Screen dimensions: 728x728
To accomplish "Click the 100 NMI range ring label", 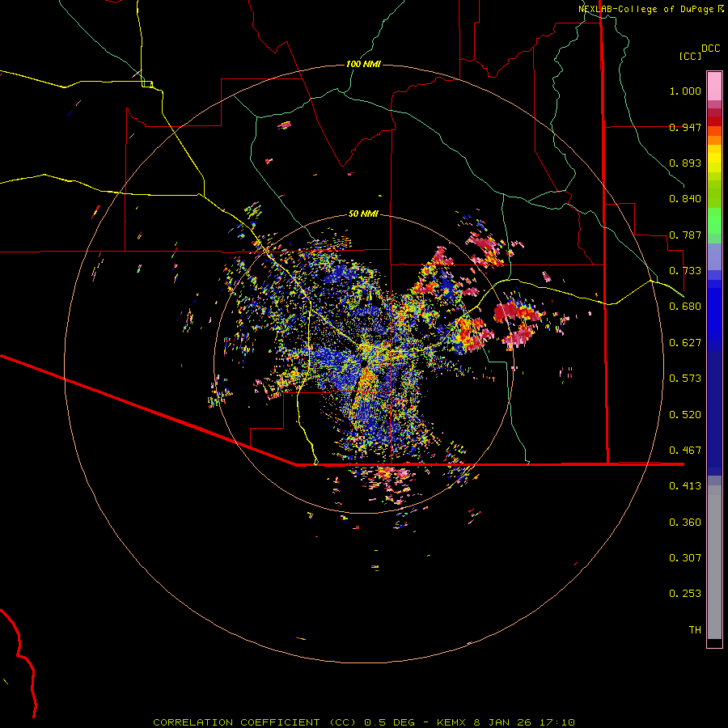I will (363, 64).
